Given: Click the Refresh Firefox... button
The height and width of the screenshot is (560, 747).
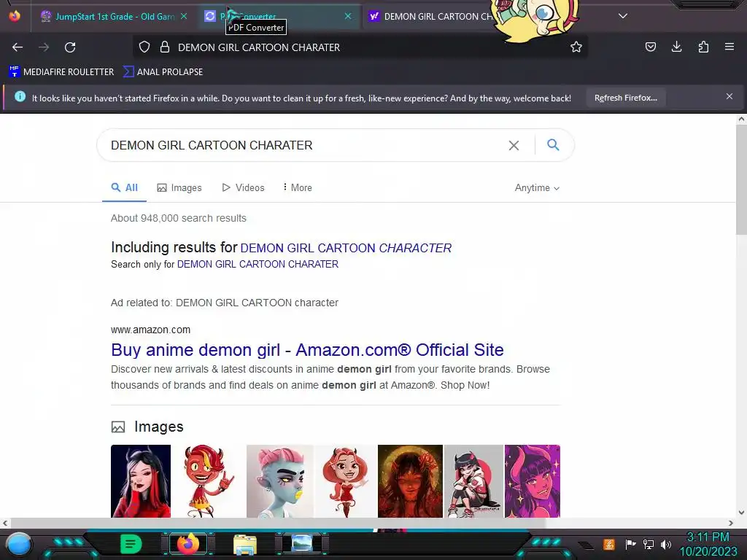Looking at the screenshot, I should (625, 98).
